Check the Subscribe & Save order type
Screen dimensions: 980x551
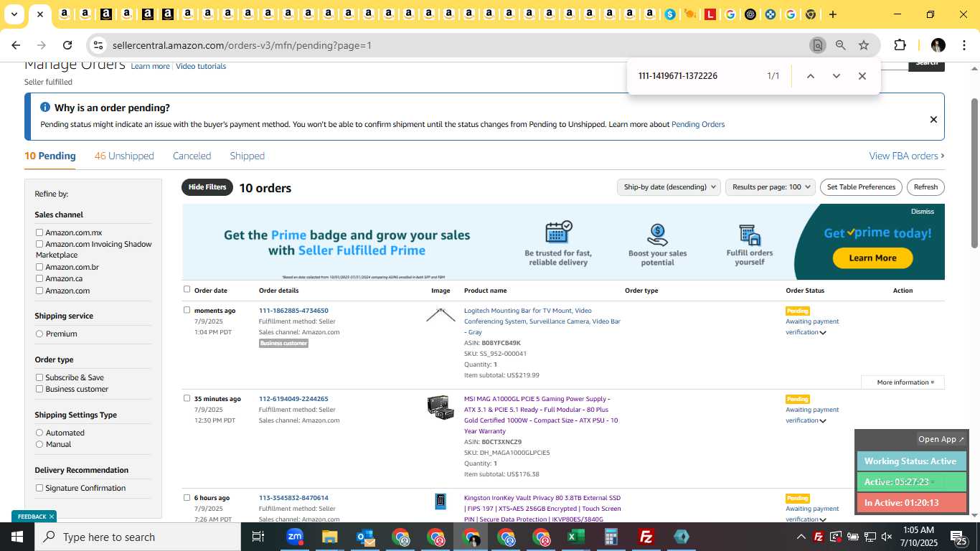(x=39, y=377)
